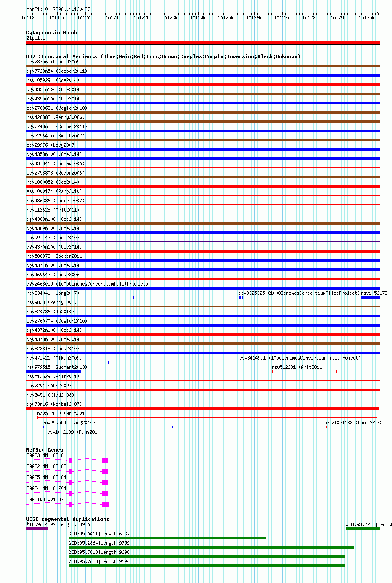392x583 pixels.
Task: Click duplication %ID:95.2864 Length:9759 label
Action: tap(99, 543)
